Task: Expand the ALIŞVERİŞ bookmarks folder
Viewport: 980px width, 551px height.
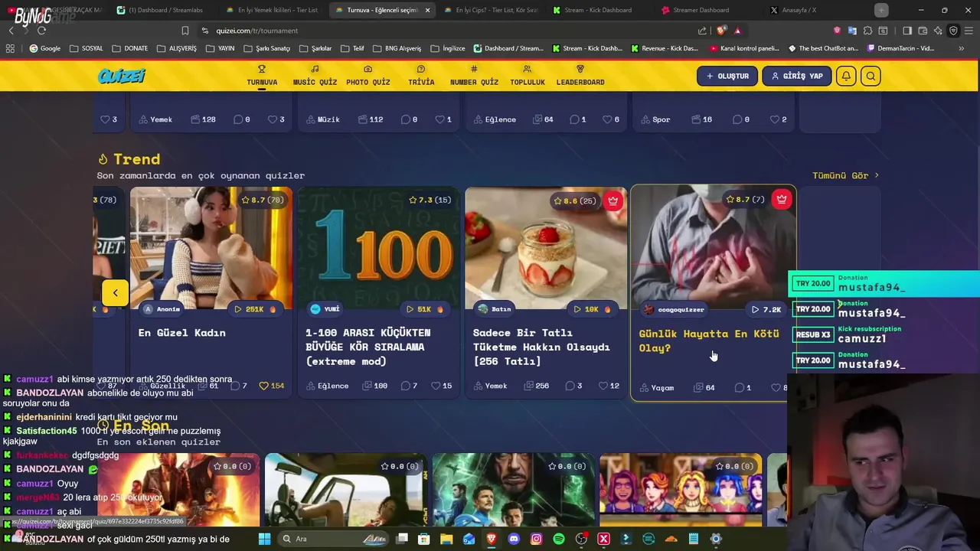Action: pos(176,48)
